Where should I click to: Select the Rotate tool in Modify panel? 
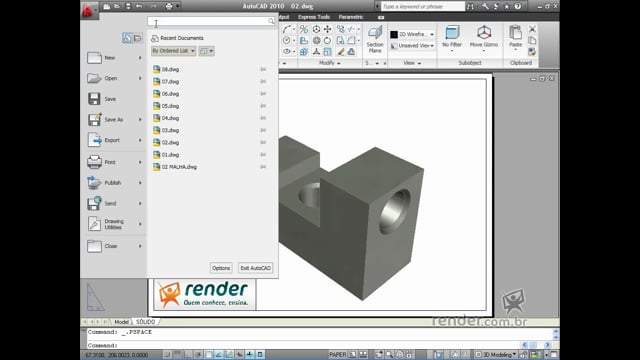click(327, 40)
